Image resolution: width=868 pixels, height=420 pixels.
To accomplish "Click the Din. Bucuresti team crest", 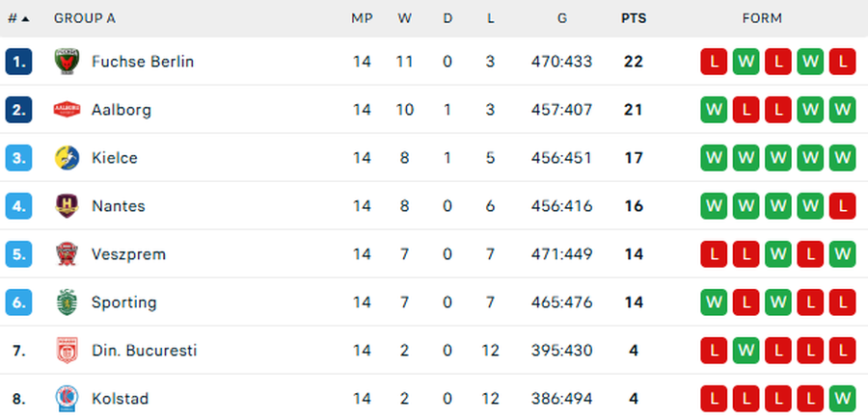I will tap(67, 351).
